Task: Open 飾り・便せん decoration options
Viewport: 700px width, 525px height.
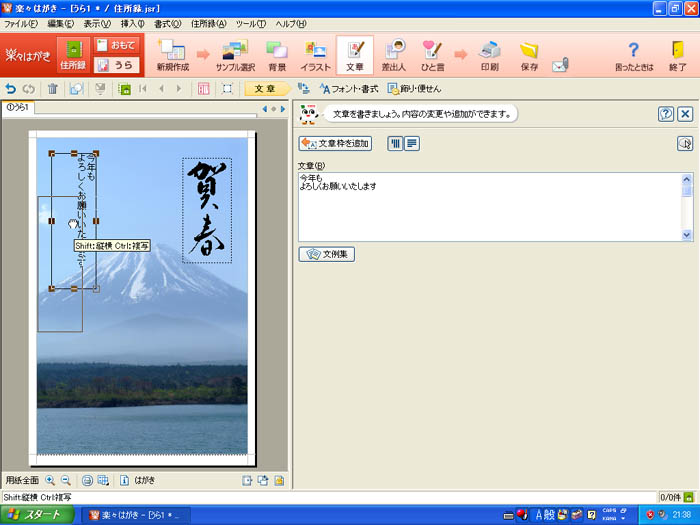Action: point(413,89)
